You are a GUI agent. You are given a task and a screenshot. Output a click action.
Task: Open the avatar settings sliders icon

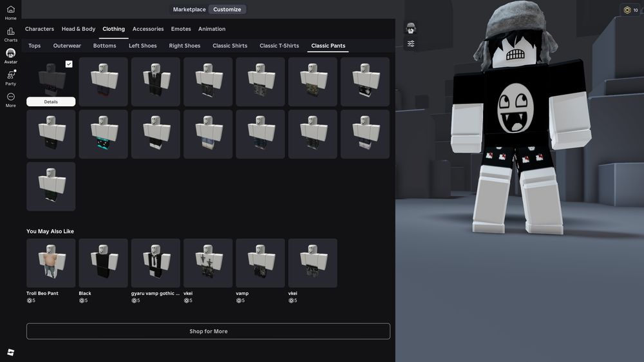[x=411, y=44]
